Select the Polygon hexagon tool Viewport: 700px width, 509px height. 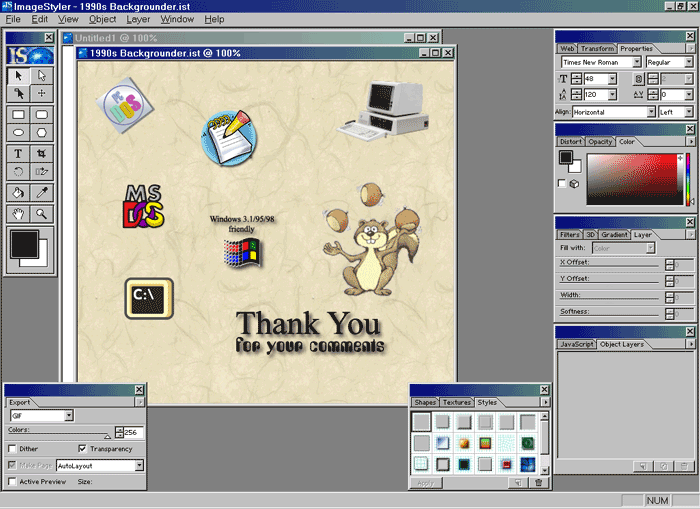pos(42,133)
